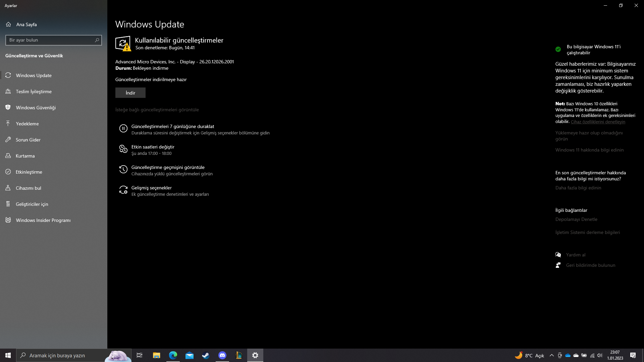Click the advanced options gear icon

[x=123, y=190]
